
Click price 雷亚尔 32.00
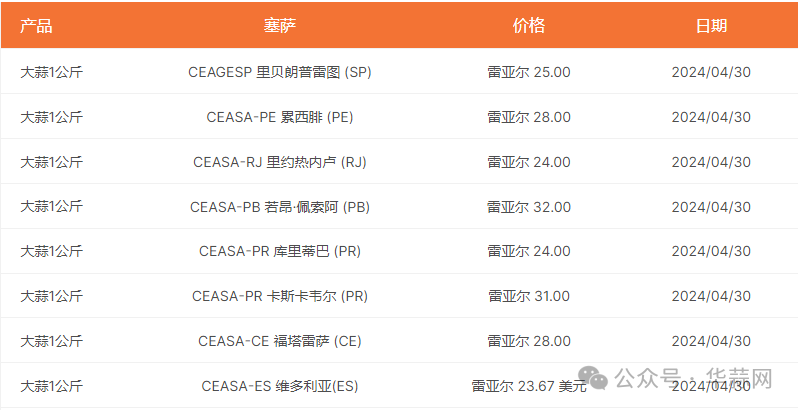click(x=529, y=207)
